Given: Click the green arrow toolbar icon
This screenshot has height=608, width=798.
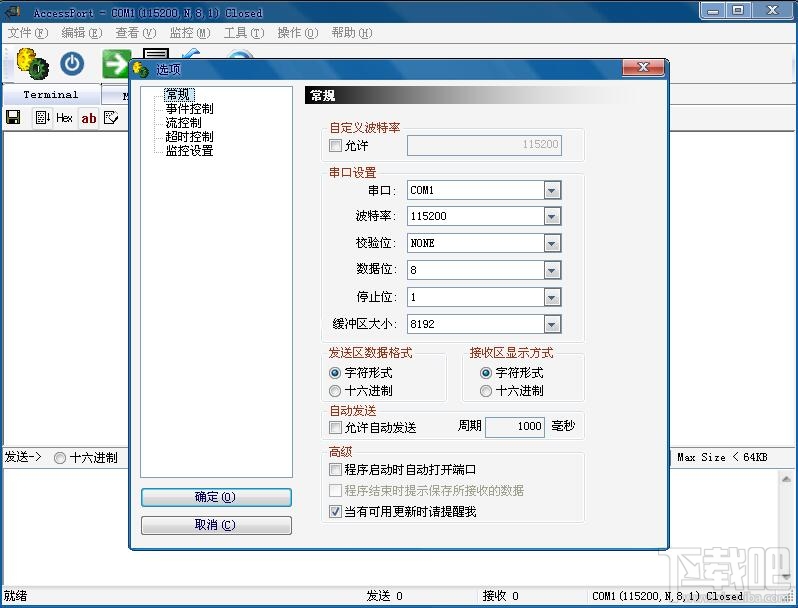Looking at the screenshot, I should (x=116, y=64).
